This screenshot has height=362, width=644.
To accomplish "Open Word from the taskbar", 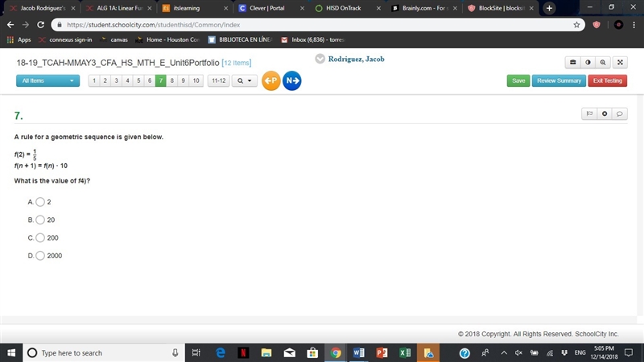I will coord(358,353).
